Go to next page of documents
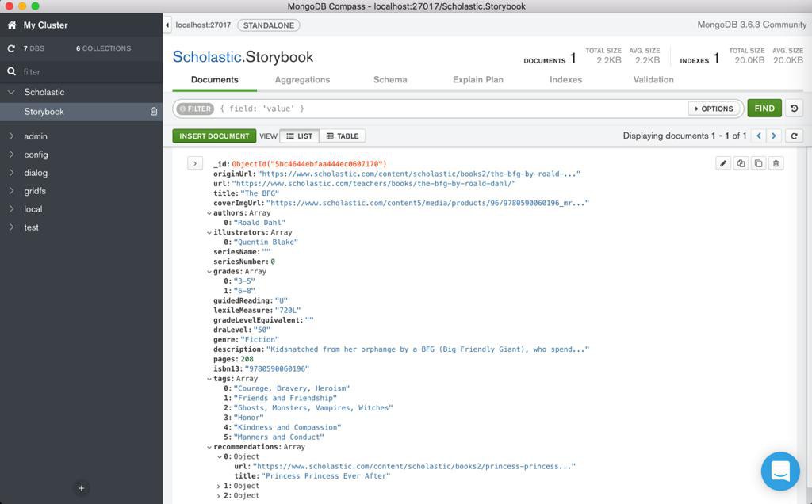The width and height of the screenshot is (812, 504). tap(774, 136)
